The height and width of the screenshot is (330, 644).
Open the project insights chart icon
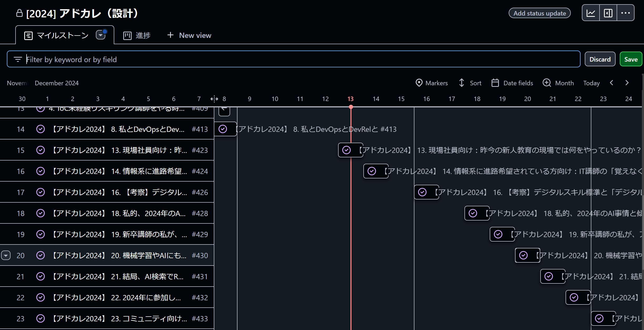(x=591, y=13)
